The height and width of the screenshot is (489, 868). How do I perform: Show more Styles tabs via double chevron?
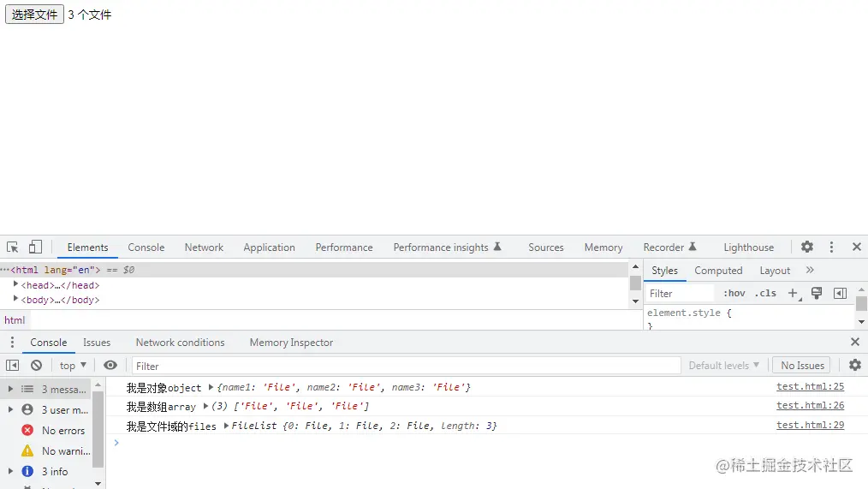[810, 271]
